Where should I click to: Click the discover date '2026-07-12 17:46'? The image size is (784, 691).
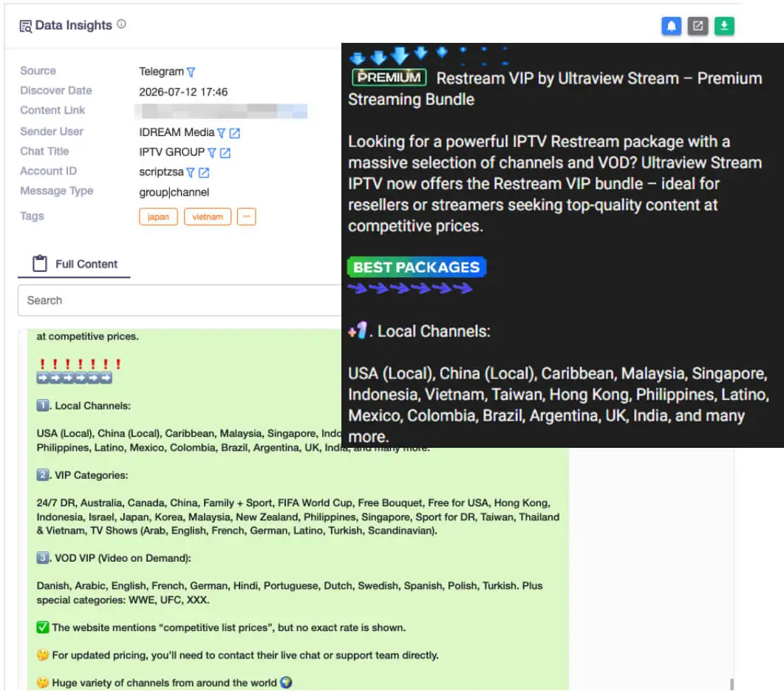(183, 92)
